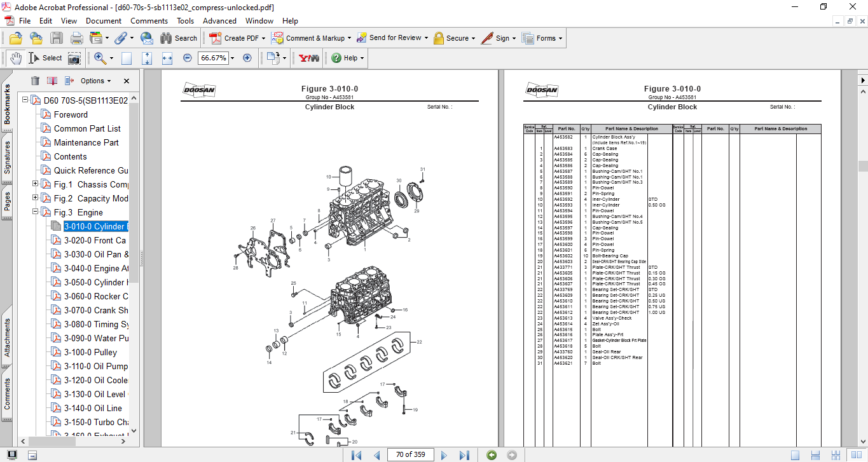
Task: Activate the Snapshot camera tool
Action: [74, 58]
